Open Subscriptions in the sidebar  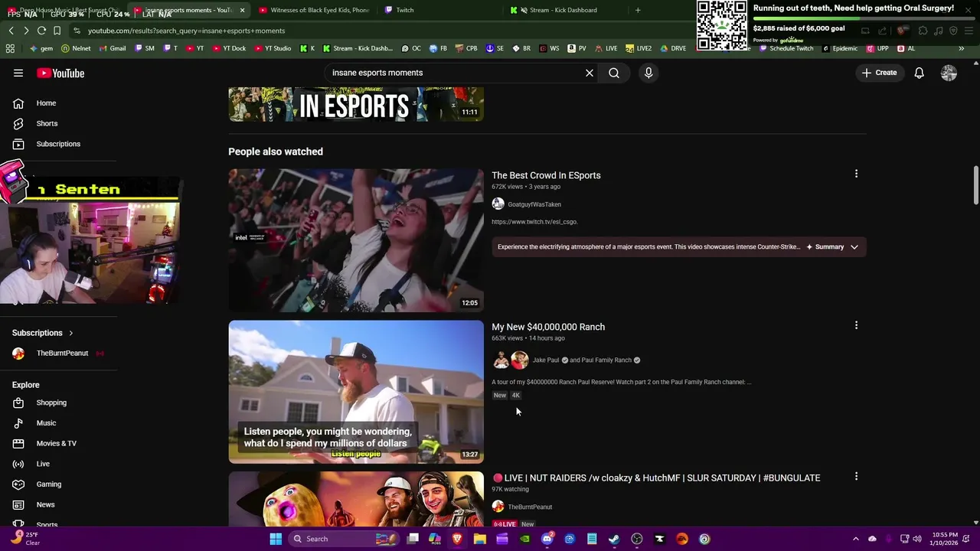59,144
